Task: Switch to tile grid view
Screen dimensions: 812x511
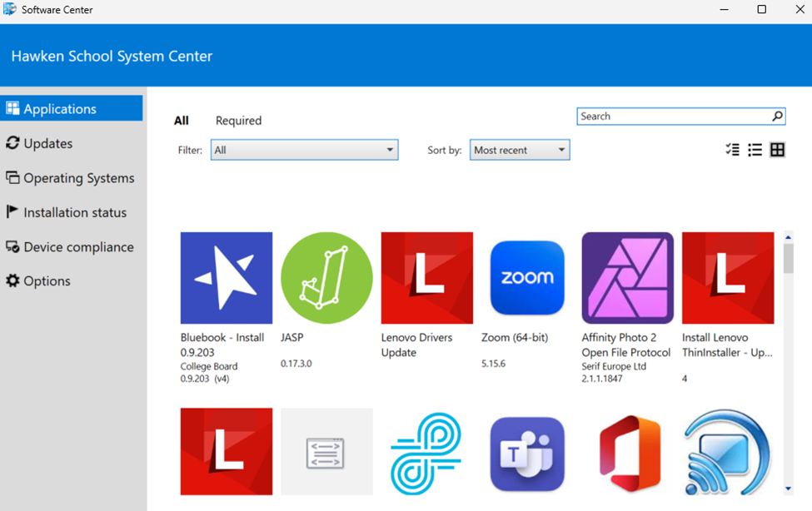Action: pyautogui.click(x=777, y=150)
